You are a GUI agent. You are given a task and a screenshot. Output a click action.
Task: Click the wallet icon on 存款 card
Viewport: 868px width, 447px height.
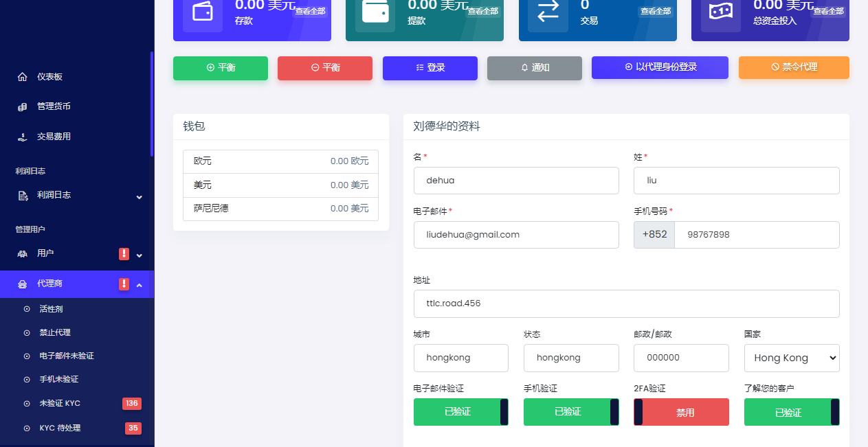coord(202,12)
